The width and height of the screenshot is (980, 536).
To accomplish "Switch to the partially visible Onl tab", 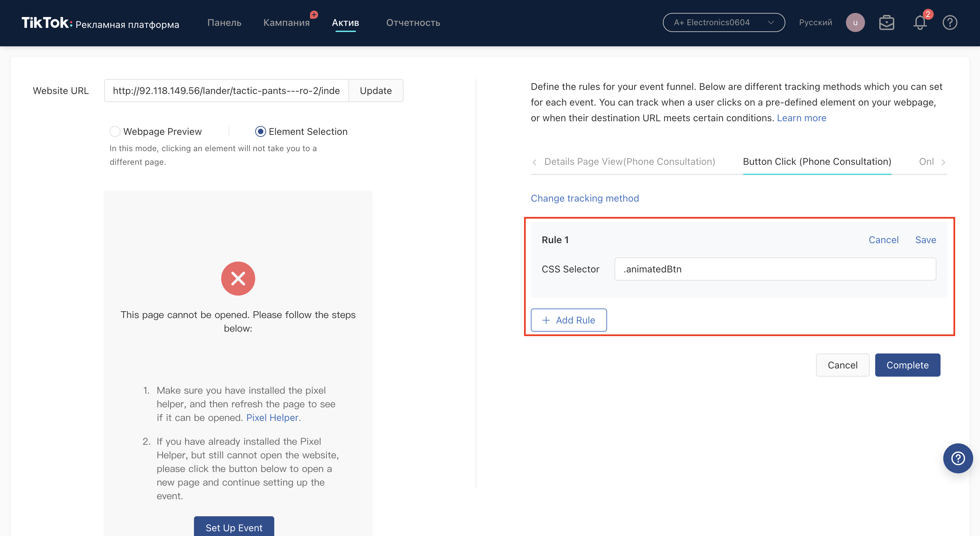I will pos(926,161).
